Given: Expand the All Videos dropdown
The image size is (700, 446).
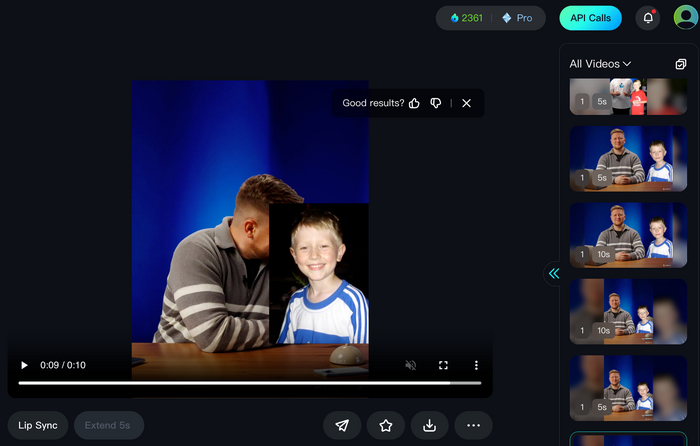Looking at the screenshot, I should 601,64.
